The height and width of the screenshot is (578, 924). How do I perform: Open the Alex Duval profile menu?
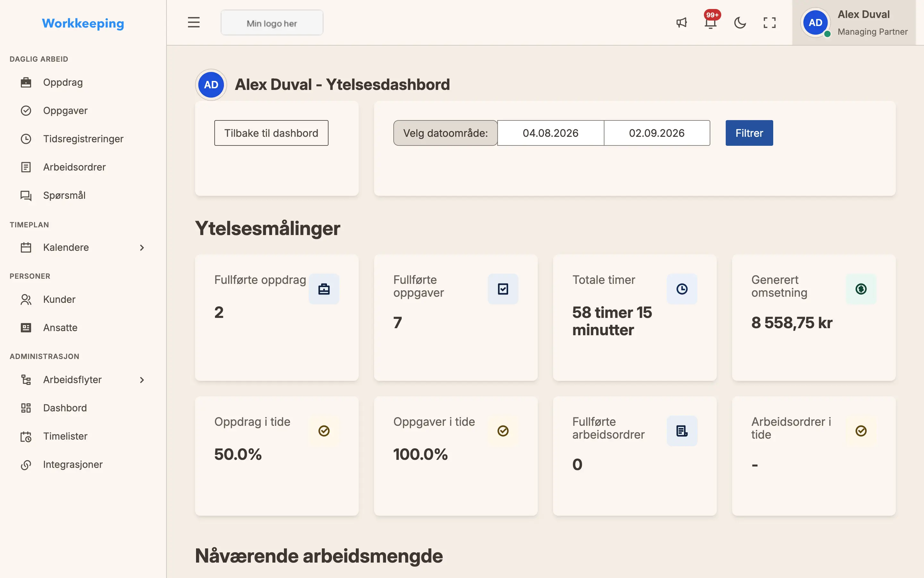click(854, 22)
